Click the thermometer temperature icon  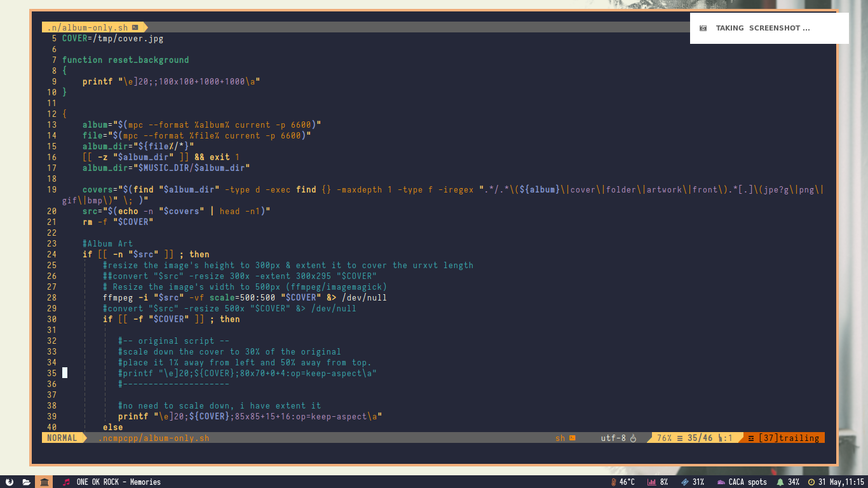coord(613,482)
